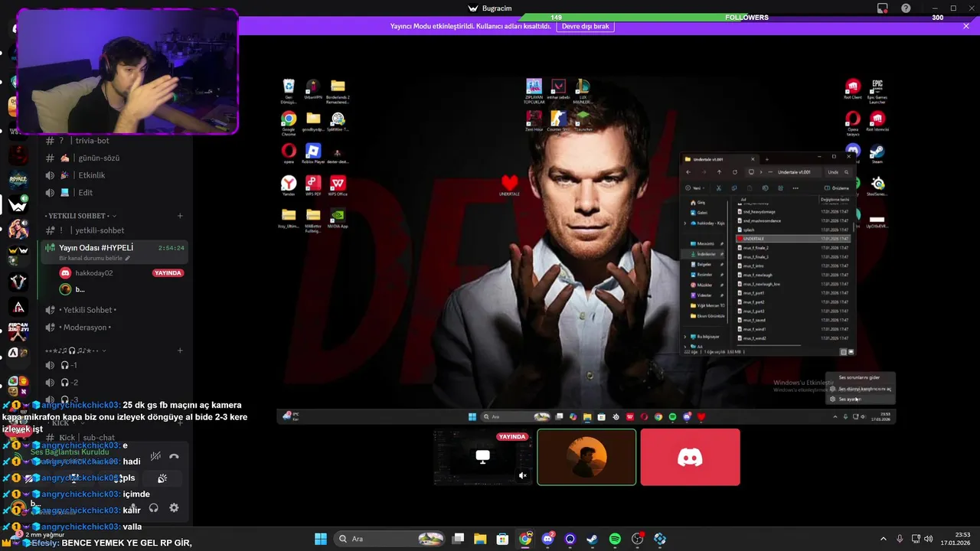This screenshot has height=551, width=980.
Task: Select the UNDERTALE file in Explorer window
Action: tap(794, 239)
